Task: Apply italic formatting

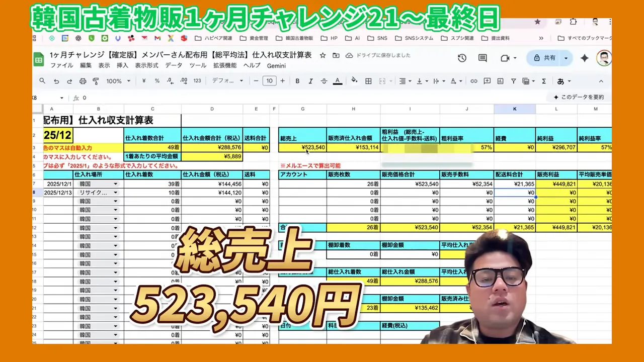Action: (x=310, y=81)
